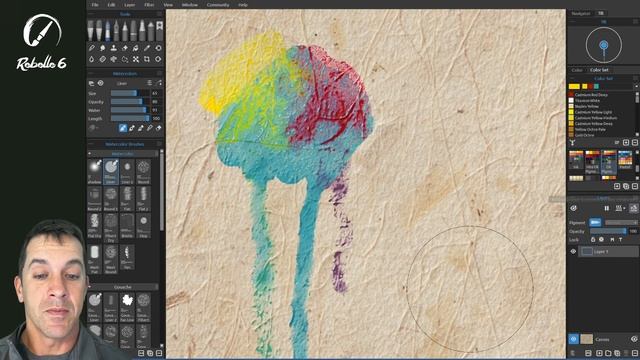Open the Filter menu
Viewport: 640px width, 360px height.
pos(149,5)
